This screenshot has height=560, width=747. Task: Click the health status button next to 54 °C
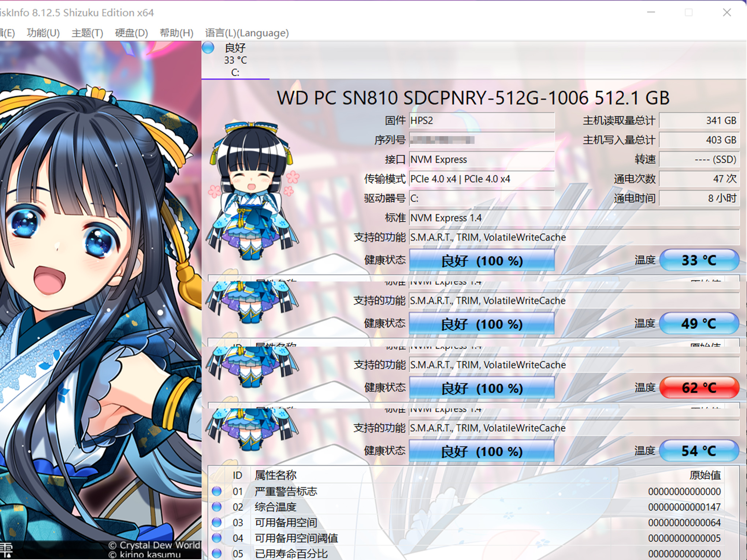pyautogui.click(x=482, y=451)
